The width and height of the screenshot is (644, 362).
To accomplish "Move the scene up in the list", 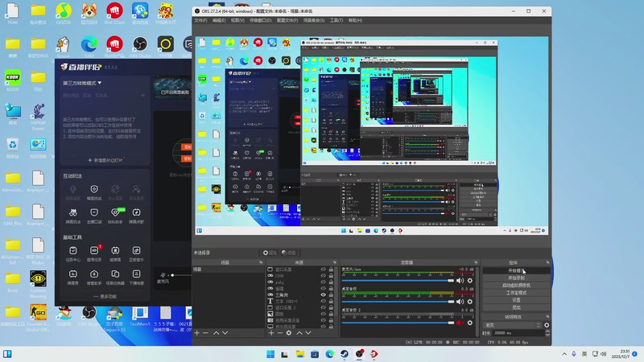I will pos(216,333).
